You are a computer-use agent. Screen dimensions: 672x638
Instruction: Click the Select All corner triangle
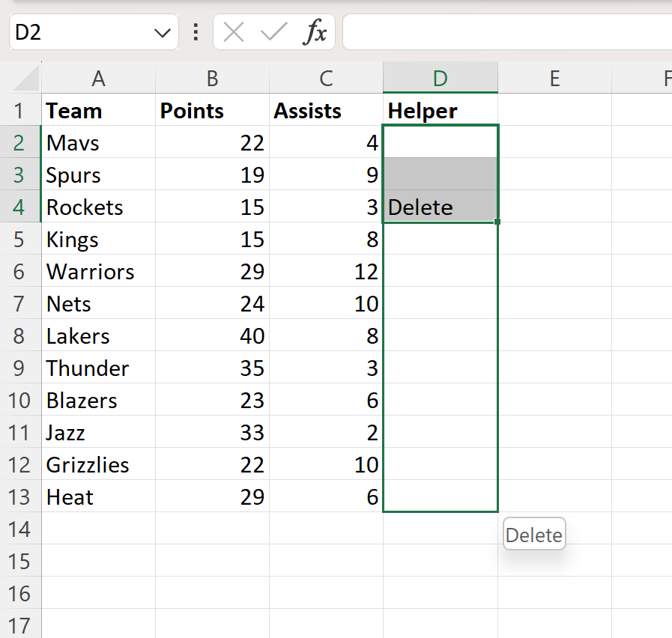(27, 79)
